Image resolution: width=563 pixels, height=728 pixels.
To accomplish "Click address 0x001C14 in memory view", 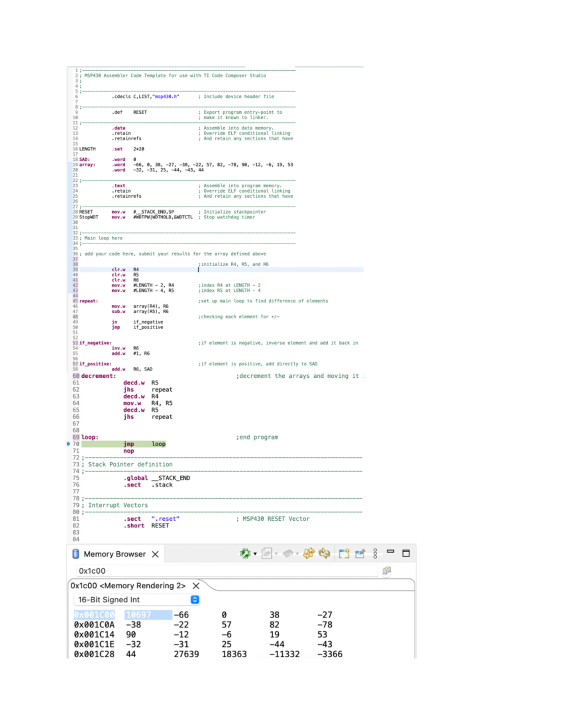I will tap(94, 634).
